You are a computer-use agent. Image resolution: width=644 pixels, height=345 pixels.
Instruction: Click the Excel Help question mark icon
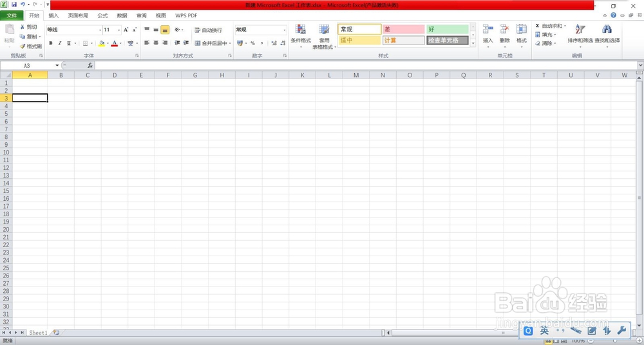(x=613, y=15)
